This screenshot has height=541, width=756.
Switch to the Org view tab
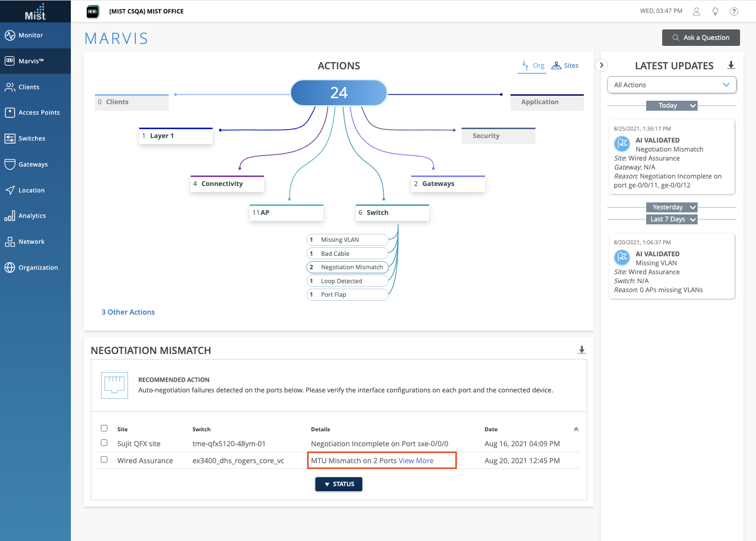532,65
